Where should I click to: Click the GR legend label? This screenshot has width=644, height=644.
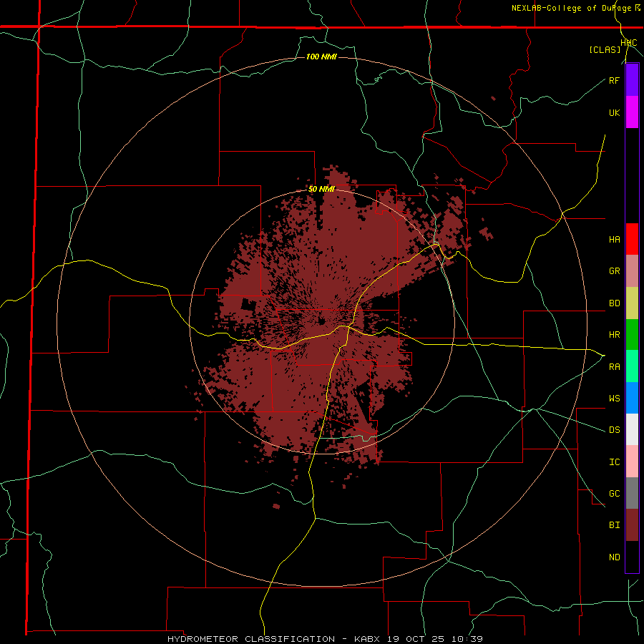point(614,271)
